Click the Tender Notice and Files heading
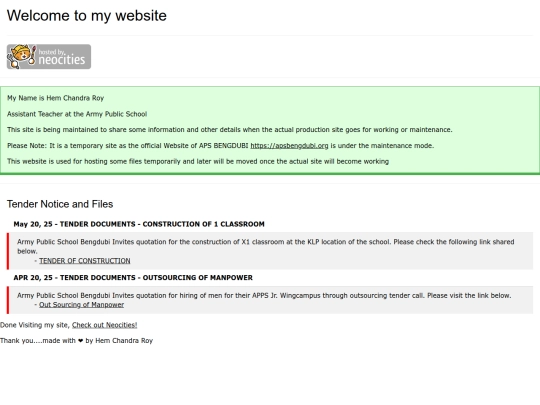 click(x=60, y=204)
